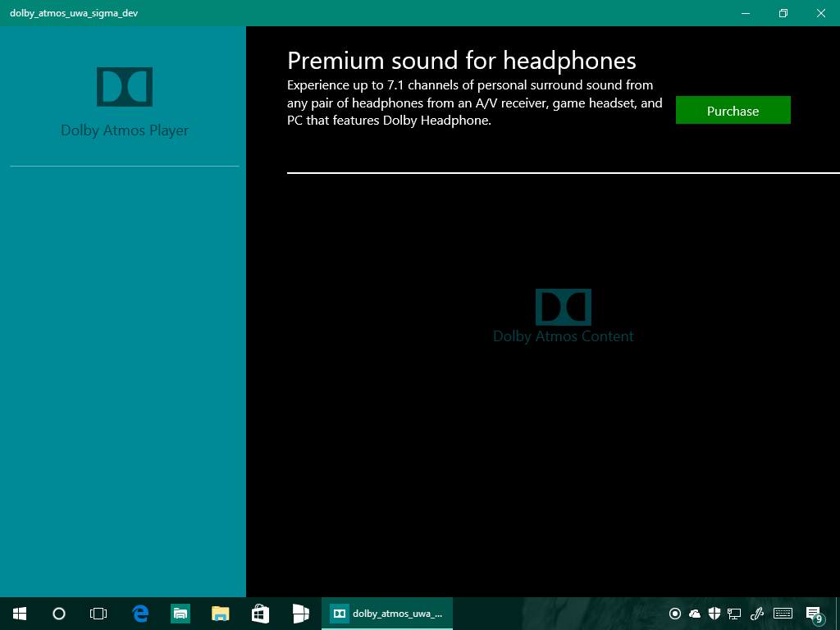Viewport: 840px width, 630px height.
Task: Click the Dolby Atmos Content logo
Action: pos(564,307)
